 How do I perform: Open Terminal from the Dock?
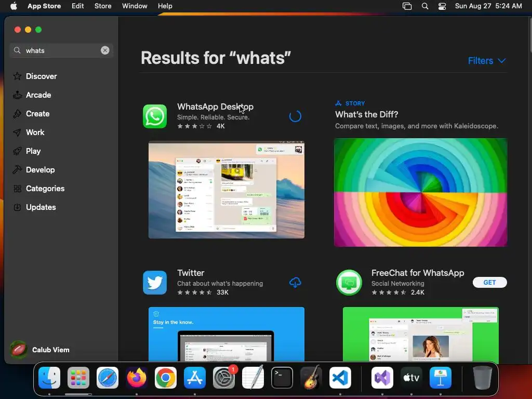(282, 378)
